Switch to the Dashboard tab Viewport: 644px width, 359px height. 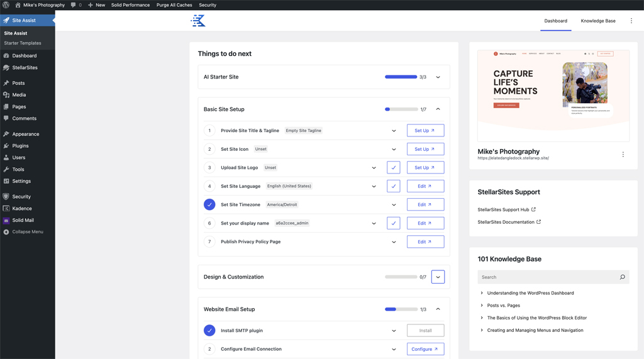click(556, 21)
